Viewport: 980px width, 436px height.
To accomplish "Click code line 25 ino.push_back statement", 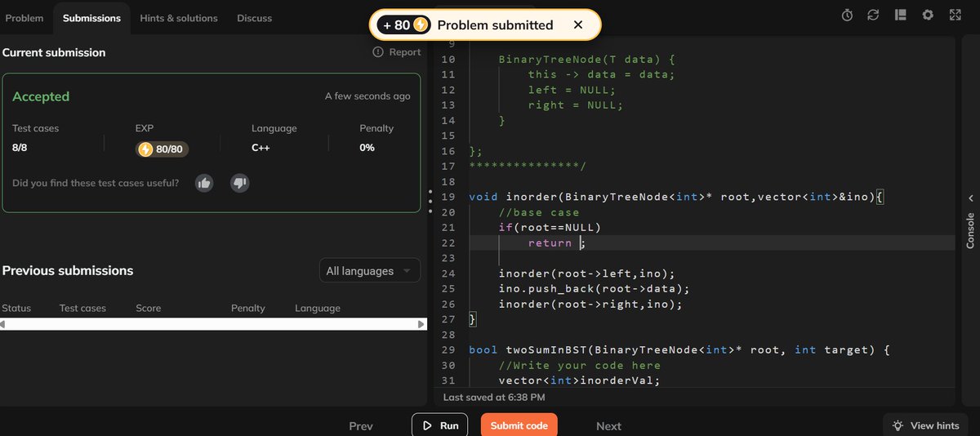I will tap(595, 288).
